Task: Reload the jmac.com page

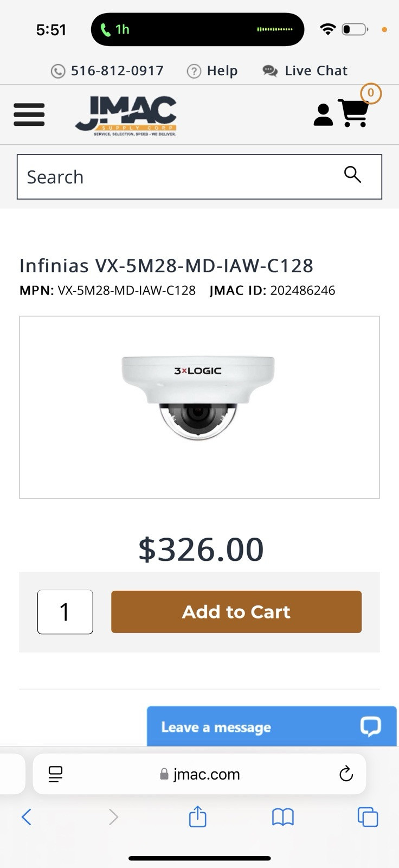Action: tap(346, 774)
